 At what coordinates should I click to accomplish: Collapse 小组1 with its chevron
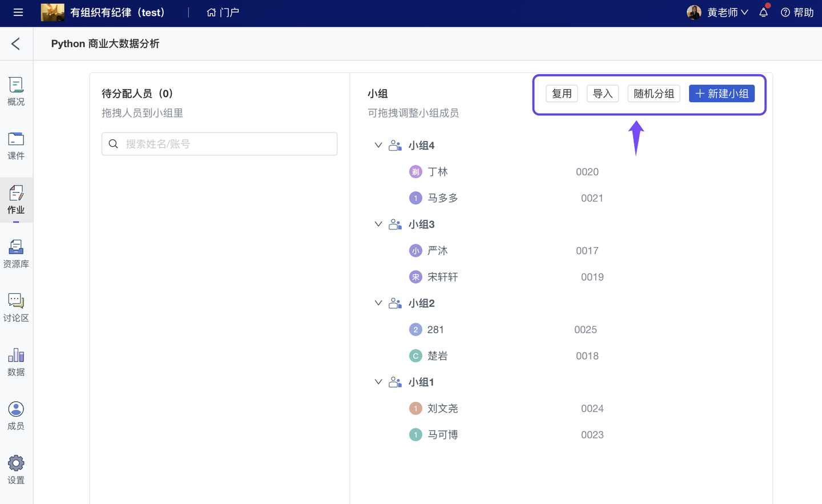[378, 382]
